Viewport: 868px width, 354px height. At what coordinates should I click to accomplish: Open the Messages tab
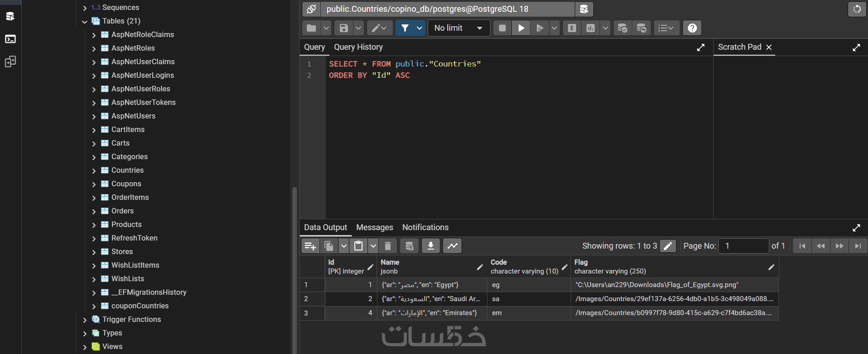pyautogui.click(x=374, y=227)
